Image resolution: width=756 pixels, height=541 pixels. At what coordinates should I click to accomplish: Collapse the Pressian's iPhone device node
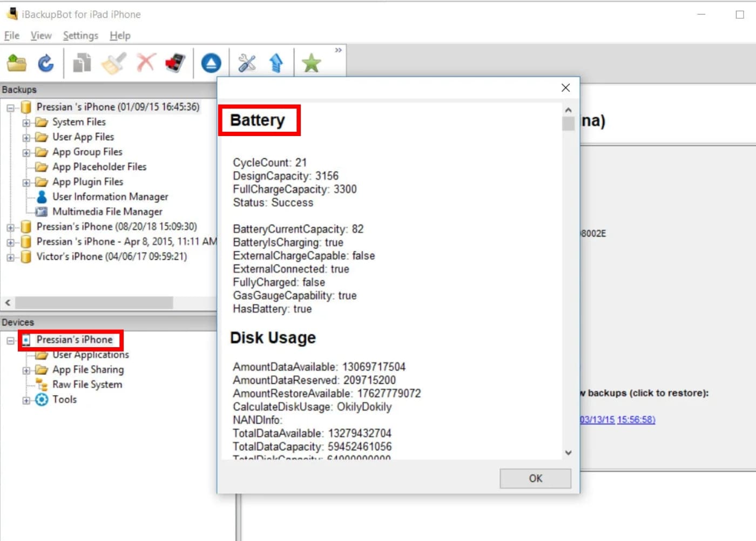tap(10, 341)
